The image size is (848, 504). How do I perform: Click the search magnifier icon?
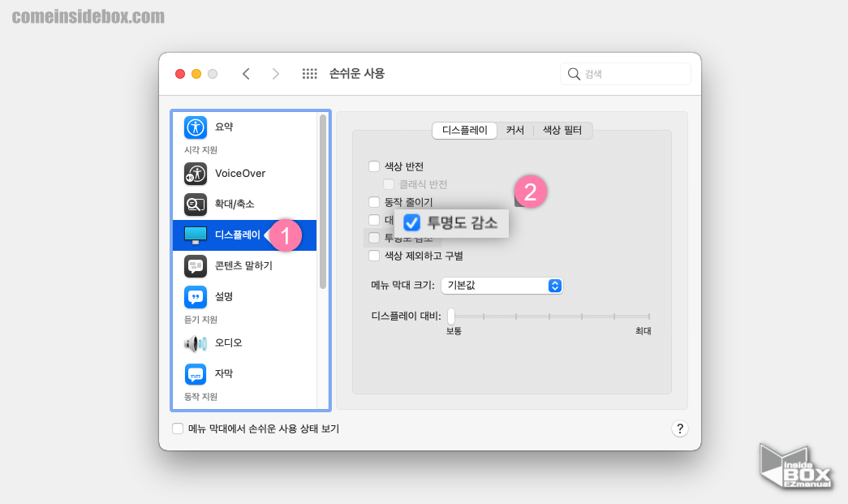[574, 74]
